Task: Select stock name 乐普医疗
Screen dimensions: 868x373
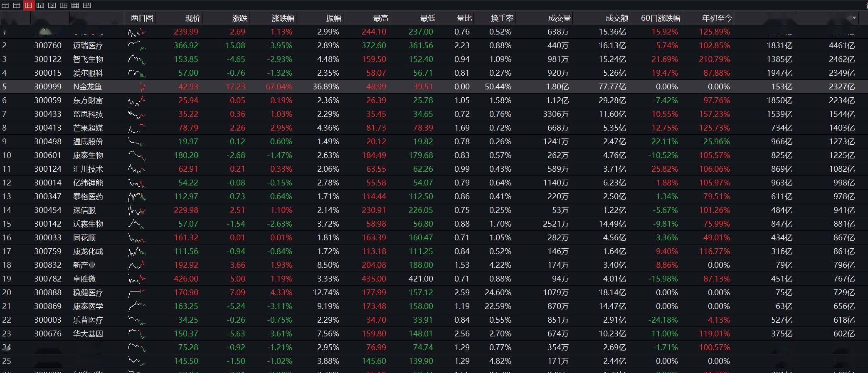Action: [88, 320]
